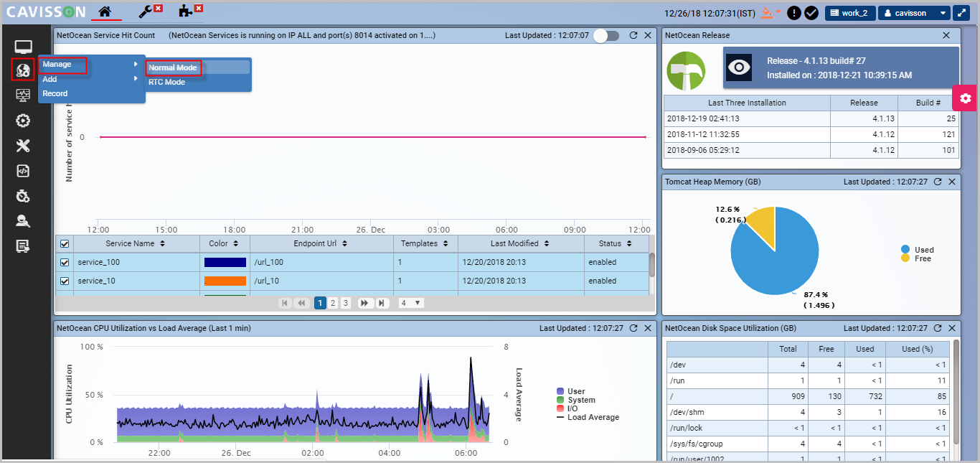Click the eye icon in release banner
The image size is (980, 463).
tap(739, 67)
